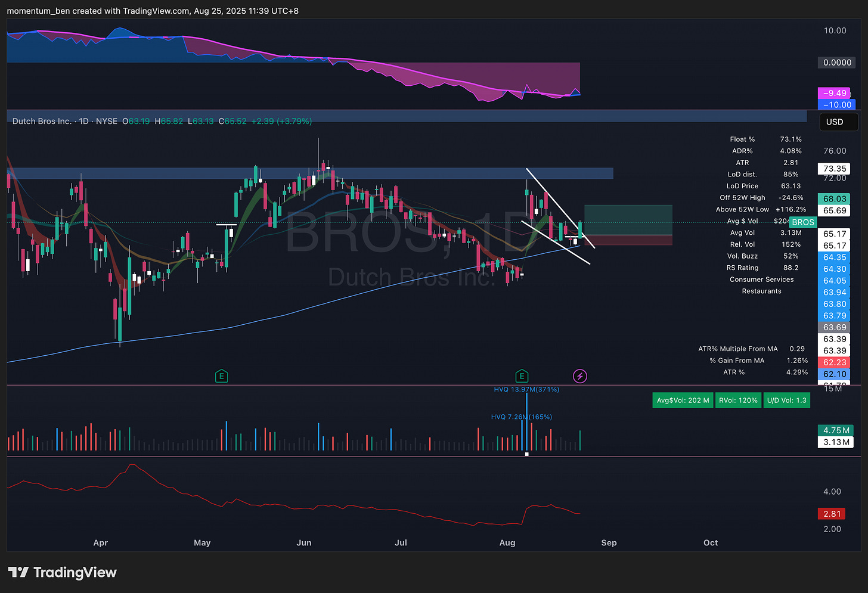Screen dimensions: 868x593
Task: Click the blue -10.00 indicator label
Action: coord(837,104)
